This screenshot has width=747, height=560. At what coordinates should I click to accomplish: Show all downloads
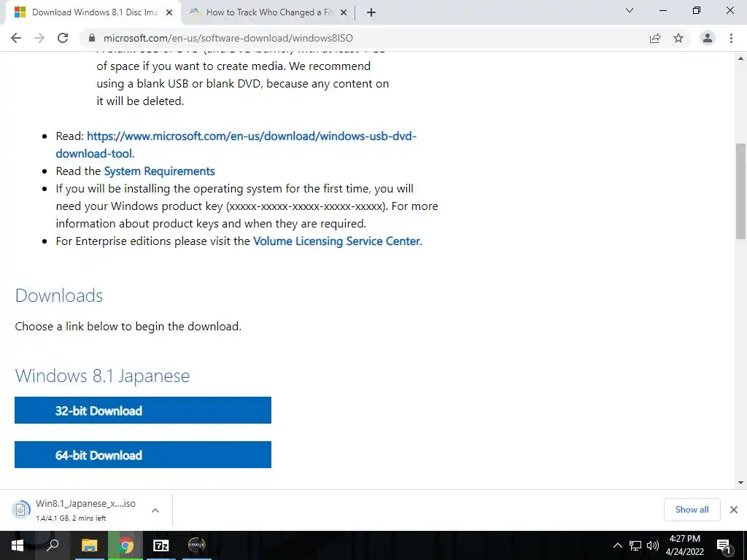[x=692, y=510]
